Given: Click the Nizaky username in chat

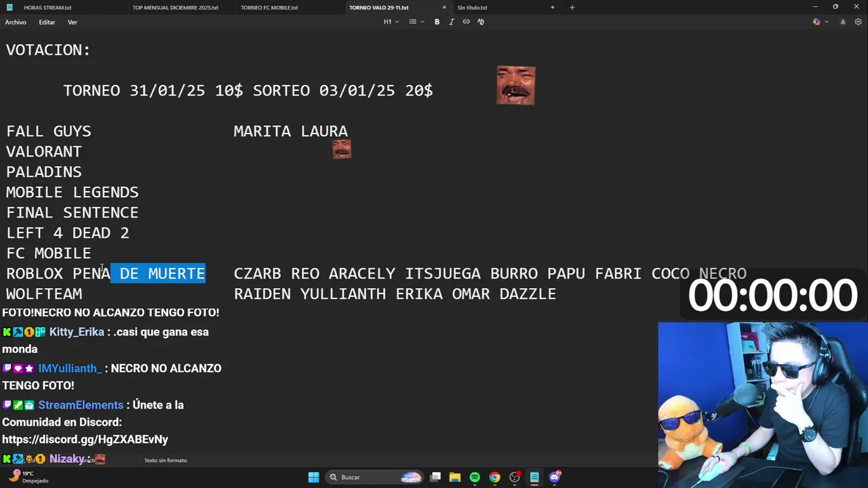Looking at the screenshot, I should 66,459.
